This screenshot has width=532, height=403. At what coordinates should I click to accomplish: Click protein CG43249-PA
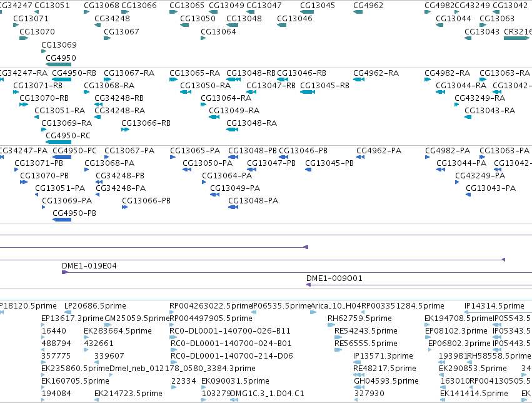[480, 176]
